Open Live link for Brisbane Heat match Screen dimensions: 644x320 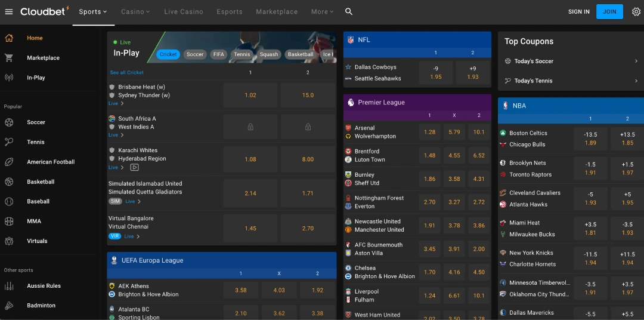(x=116, y=104)
